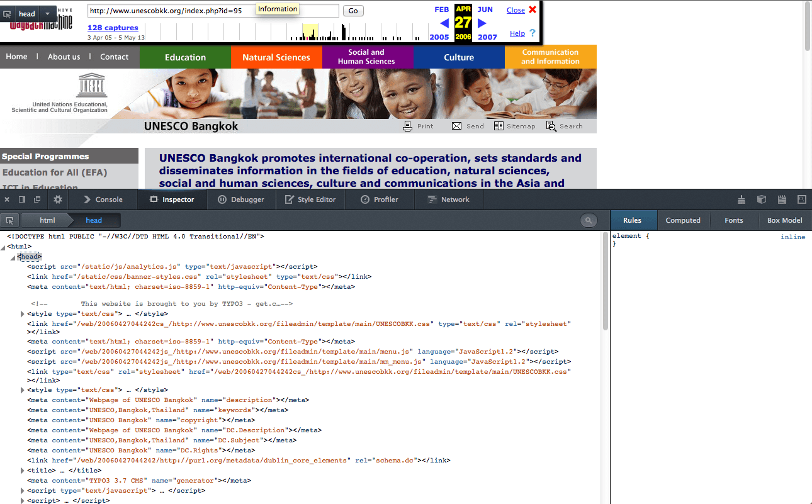This screenshot has height=504, width=812.
Task: Select the meta name generator node
Action: coord(138,481)
